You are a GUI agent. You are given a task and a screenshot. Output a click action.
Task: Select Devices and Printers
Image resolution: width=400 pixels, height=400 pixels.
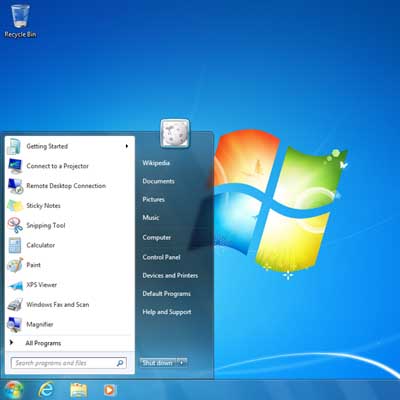[170, 275]
